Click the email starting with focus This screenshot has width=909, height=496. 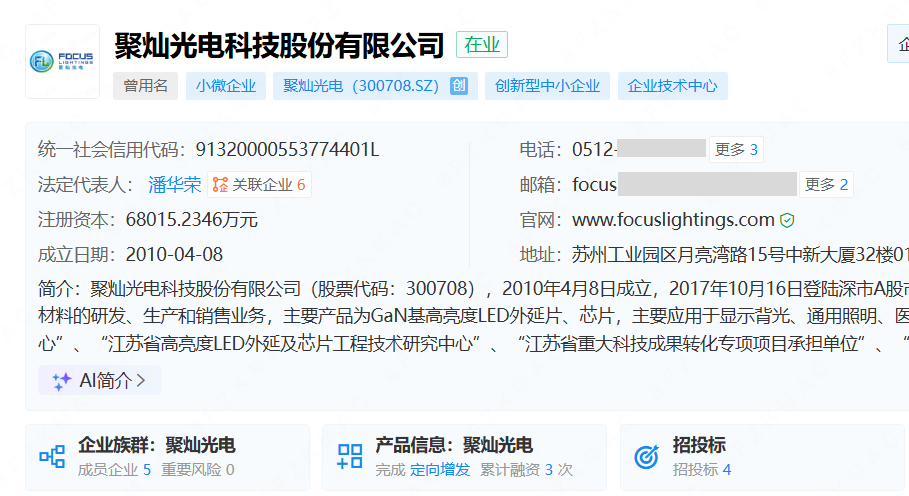click(684, 185)
